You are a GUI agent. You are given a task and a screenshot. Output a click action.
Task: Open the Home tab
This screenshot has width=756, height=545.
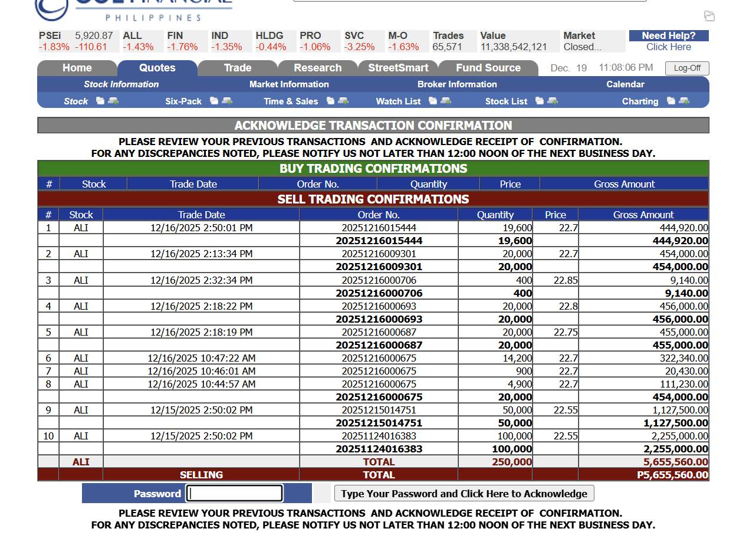pos(77,68)
